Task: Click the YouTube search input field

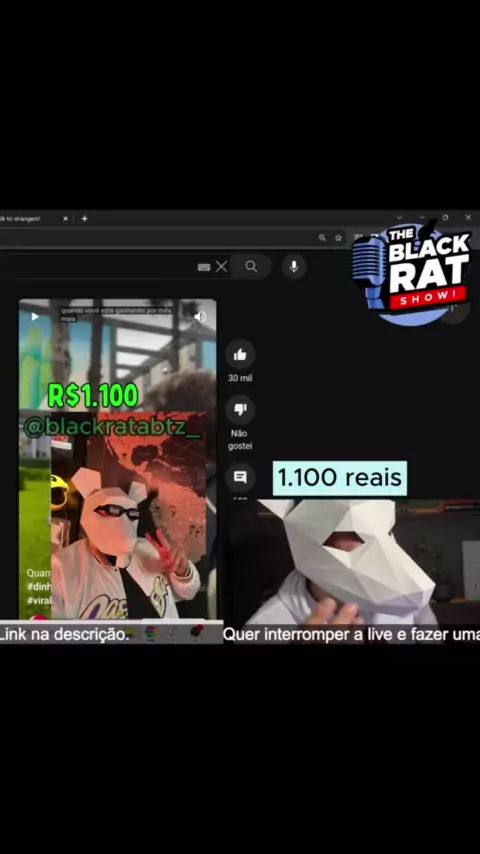Action: (98, 266)
